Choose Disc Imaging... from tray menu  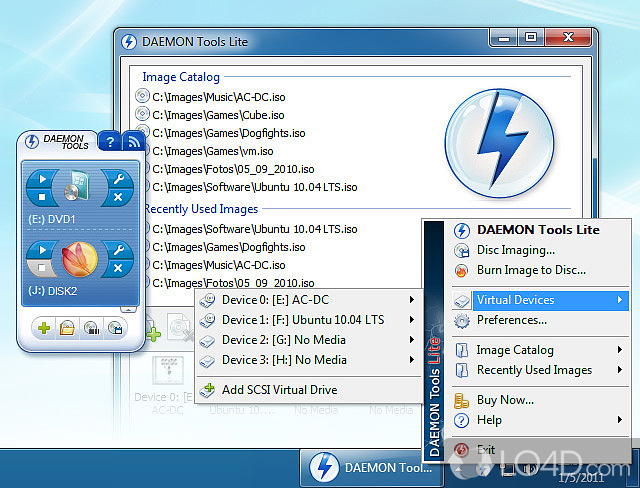coord(516,250)
